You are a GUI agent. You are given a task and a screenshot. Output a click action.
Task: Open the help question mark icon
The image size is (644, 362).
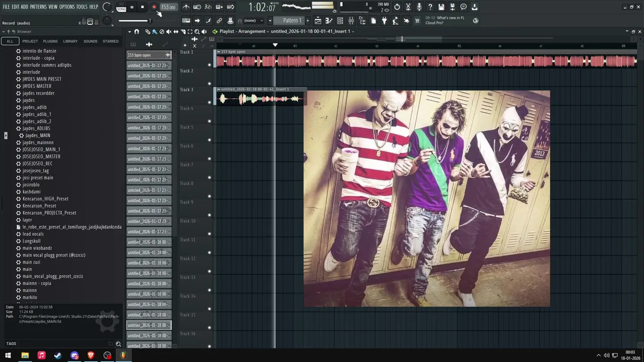click(430, 7)
